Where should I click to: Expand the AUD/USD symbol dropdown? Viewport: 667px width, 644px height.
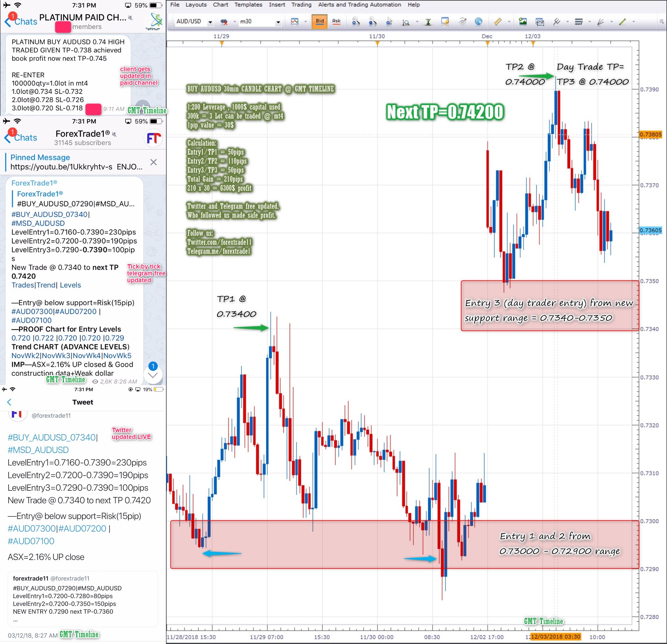210,22
